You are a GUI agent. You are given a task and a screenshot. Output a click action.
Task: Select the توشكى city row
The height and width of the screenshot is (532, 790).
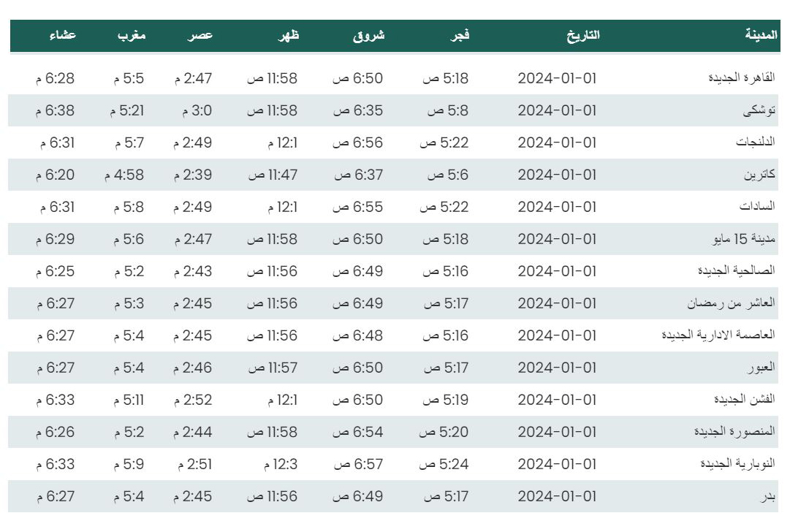pos(393,110)
